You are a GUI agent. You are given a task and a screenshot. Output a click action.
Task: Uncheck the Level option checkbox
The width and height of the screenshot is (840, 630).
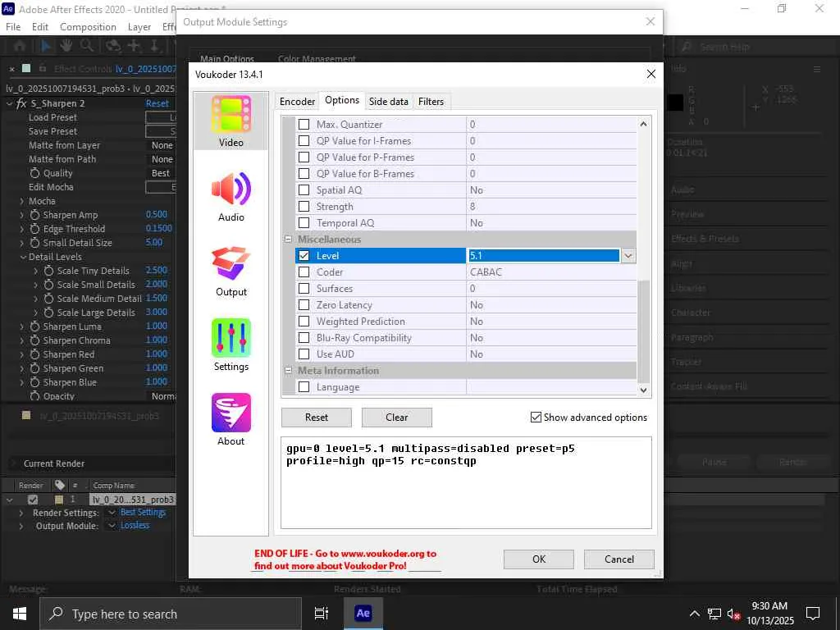click(x=304, y=256)
